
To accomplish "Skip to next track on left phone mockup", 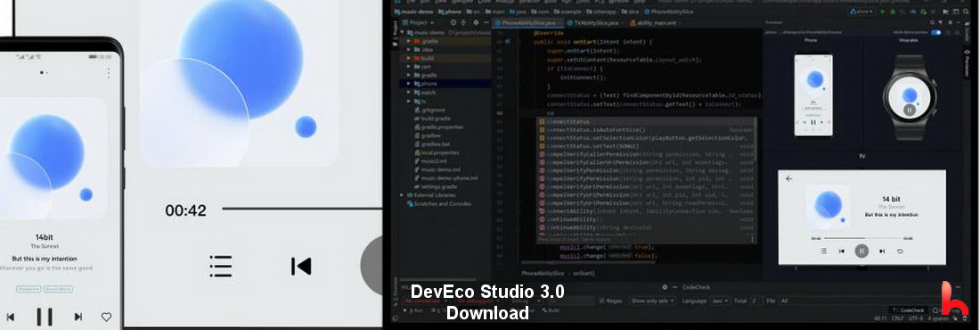I will (78, 317).
